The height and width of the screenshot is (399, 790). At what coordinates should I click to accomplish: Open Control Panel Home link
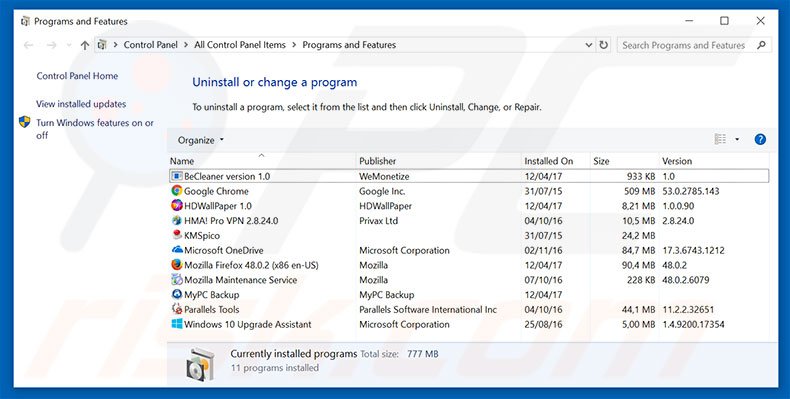(x=77, y=76)
